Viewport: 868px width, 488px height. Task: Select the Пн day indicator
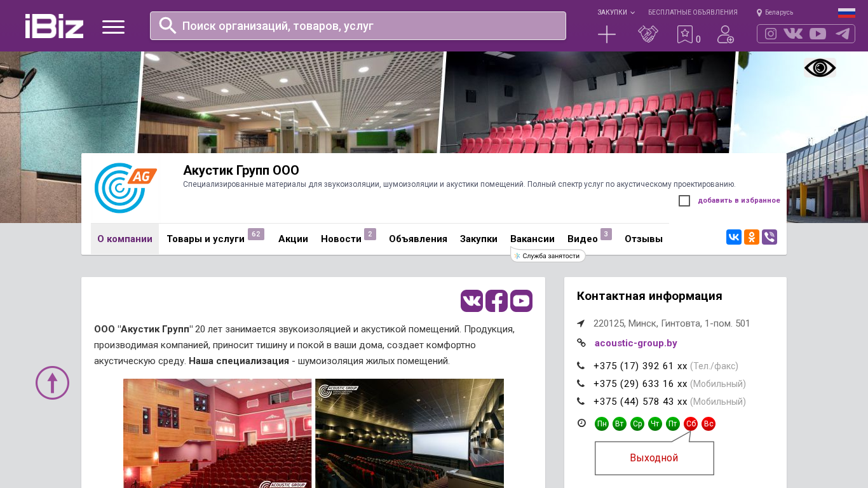tap(602, 424)
